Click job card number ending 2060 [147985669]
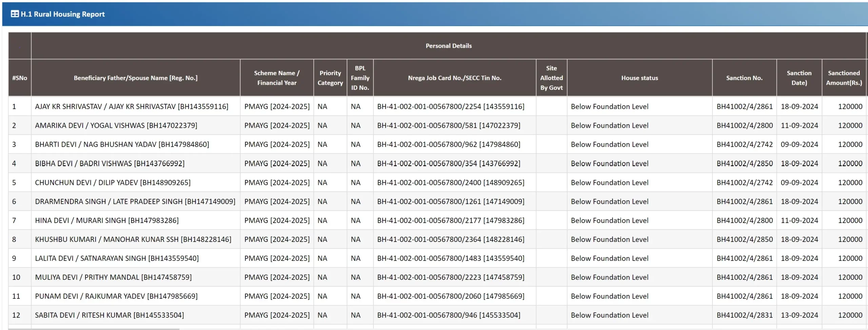This screenshot has height=330, width=868. 451,296
